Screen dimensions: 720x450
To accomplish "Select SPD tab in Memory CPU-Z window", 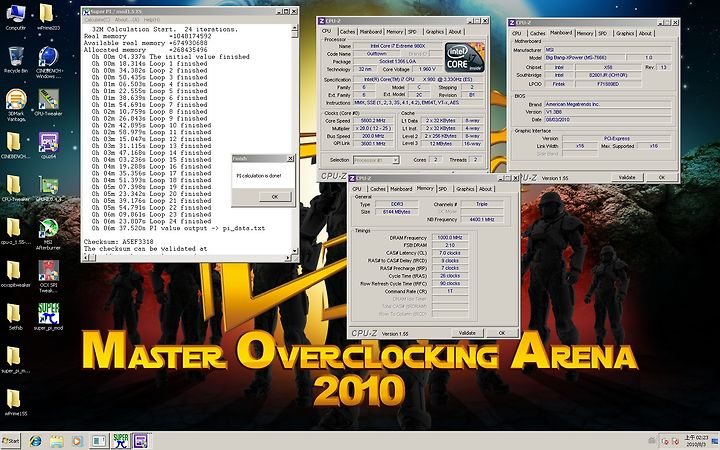I will 443,189.
